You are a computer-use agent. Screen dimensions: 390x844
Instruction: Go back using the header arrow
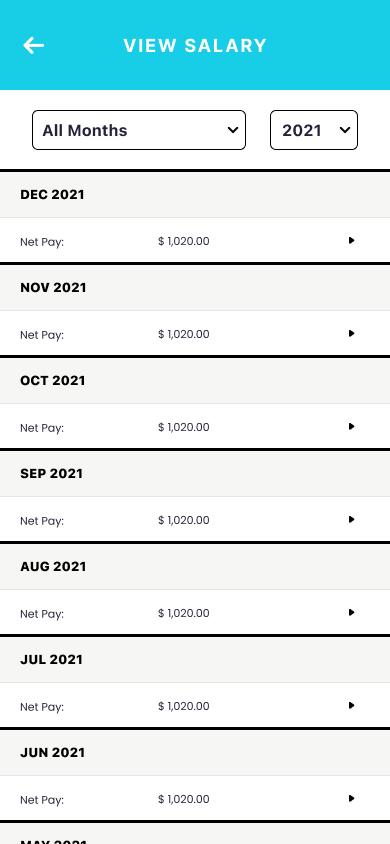coord(33,46)
